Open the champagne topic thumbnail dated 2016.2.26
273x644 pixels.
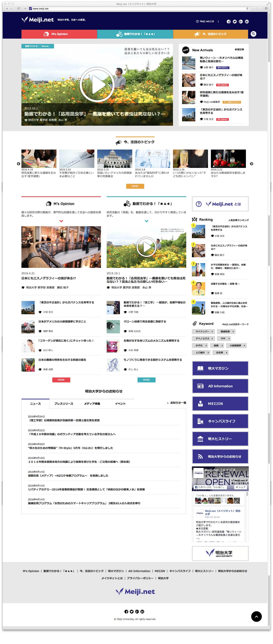190,158
